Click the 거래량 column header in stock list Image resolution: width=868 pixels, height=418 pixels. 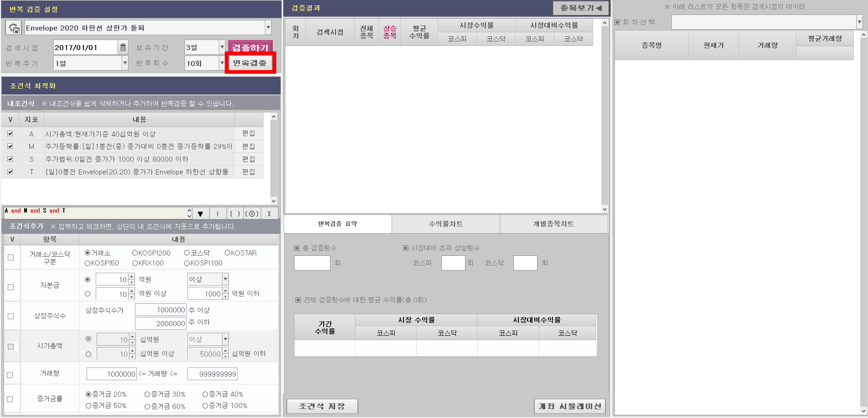767,45
